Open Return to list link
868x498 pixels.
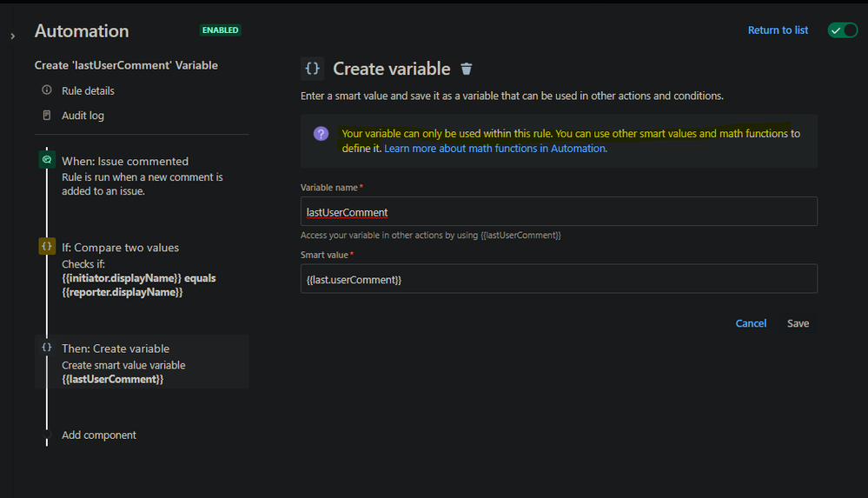(778, 30)
